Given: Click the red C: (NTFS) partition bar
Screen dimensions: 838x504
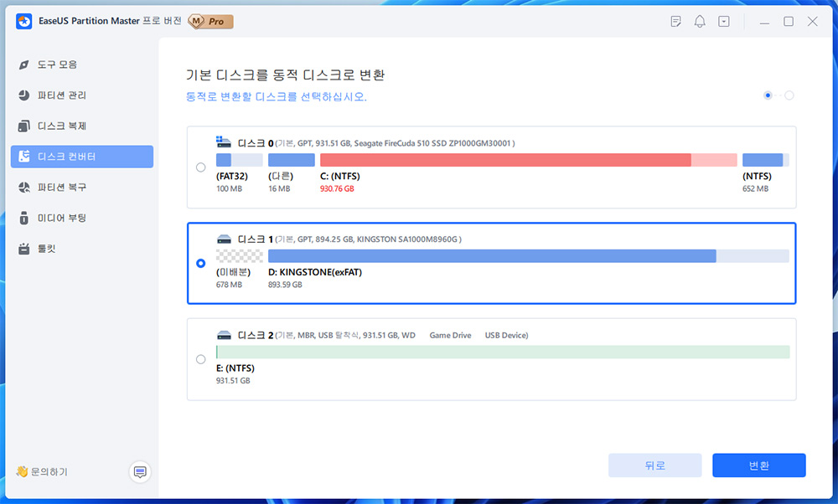Looking at the screenshot, I should coord(529,160).
